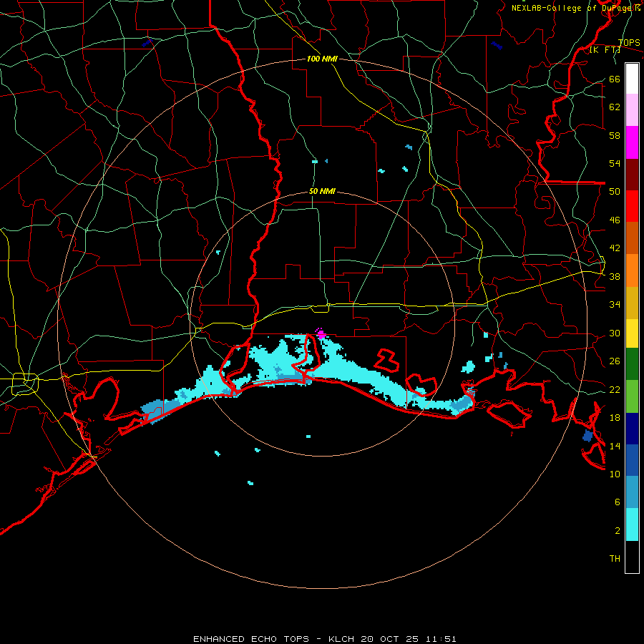Click the legend value 66
Image resolution: width=644 pixels, height=644 pixels.
tap(615, 79)
